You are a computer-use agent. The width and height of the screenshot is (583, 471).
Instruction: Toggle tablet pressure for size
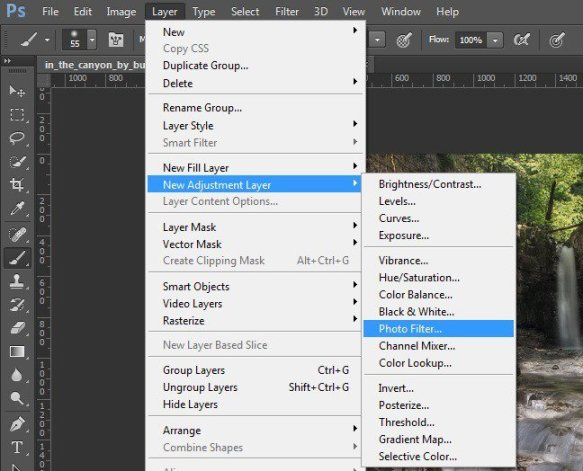pos(557,40)
